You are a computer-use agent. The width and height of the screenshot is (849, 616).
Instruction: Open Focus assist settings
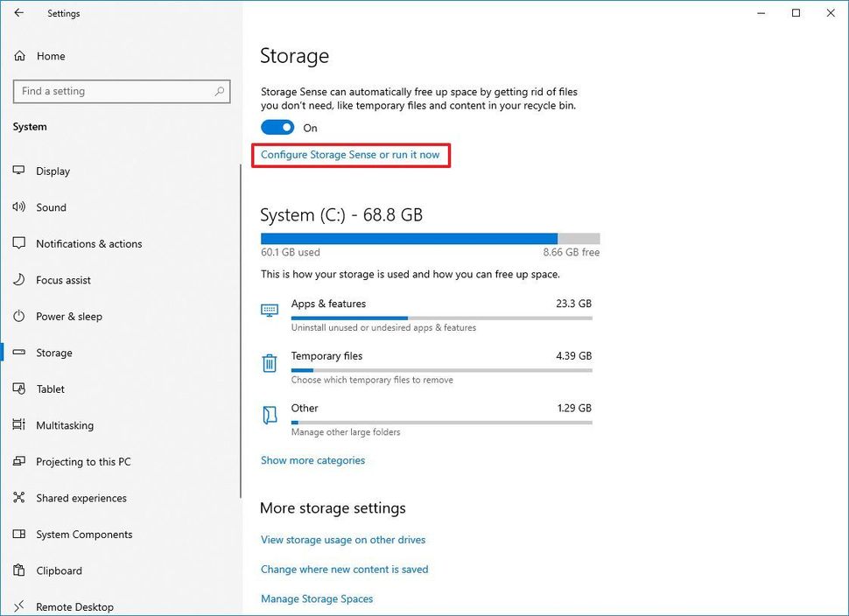pyautogui.click(x=19, y=280)
